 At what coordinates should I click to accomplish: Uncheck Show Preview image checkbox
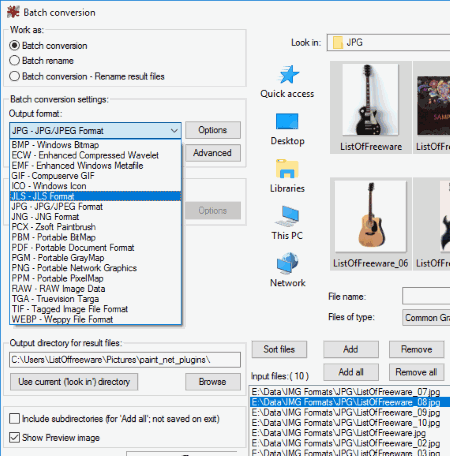click(14, 437)
